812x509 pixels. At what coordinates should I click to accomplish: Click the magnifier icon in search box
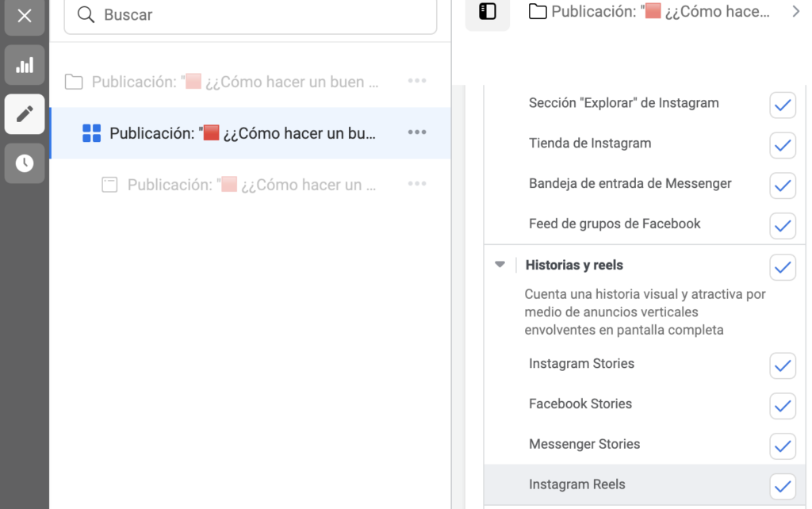[x=86, y=14]
